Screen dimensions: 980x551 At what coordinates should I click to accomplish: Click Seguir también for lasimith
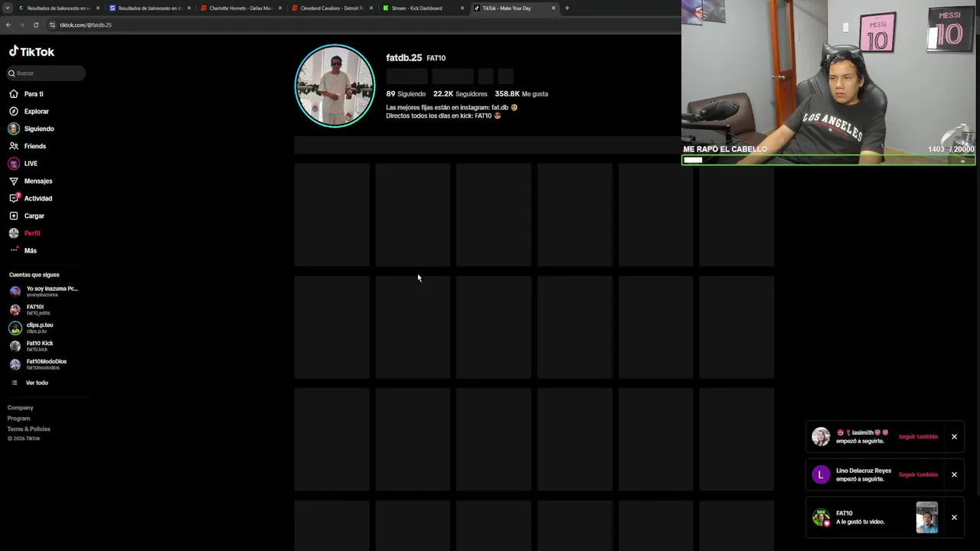pyautogui.click(x=918, y=437)
